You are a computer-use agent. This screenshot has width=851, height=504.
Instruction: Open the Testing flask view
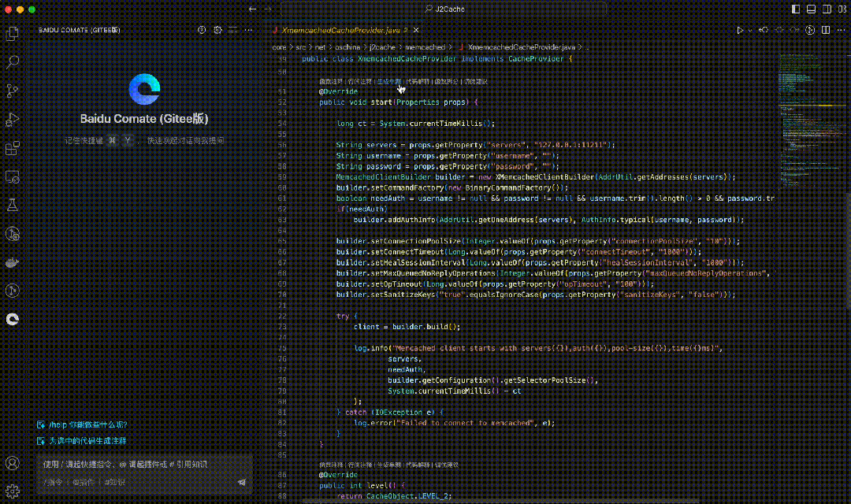[12, 205]
